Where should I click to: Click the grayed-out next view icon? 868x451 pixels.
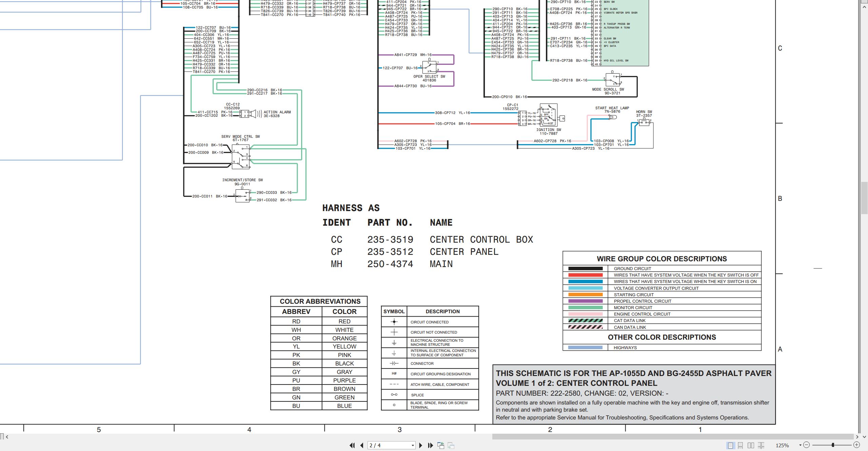[x=451, y=445]
